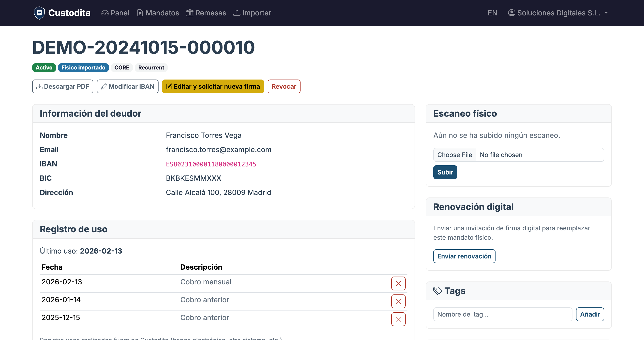The width and height of the screenshot is (644, 340).
Task: Click the Revocar button
Action: 284,86
